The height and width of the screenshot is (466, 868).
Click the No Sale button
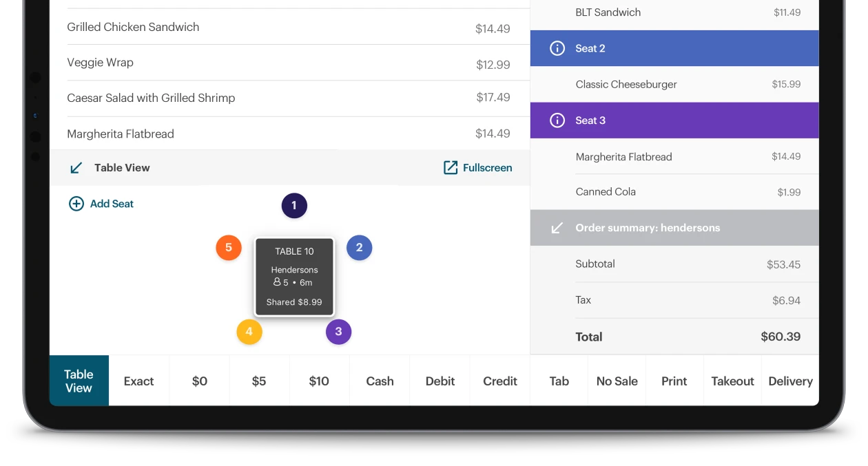617,381
